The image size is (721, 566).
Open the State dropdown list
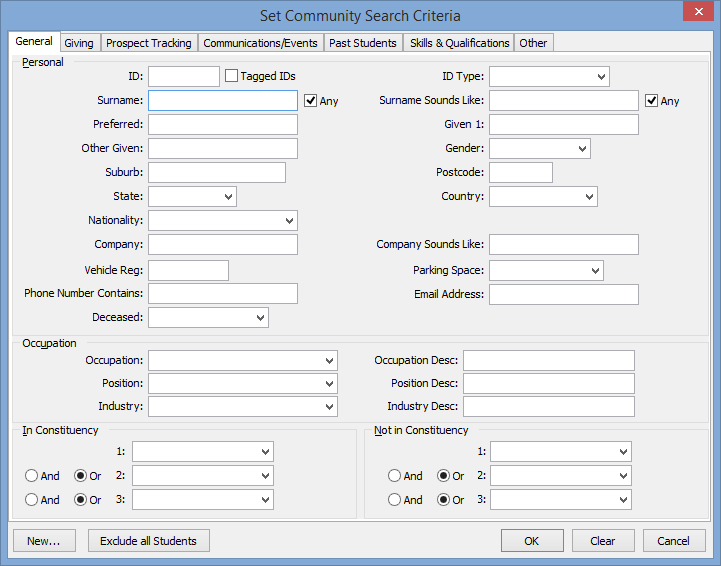pyautogui.click(x=192, y=196)
